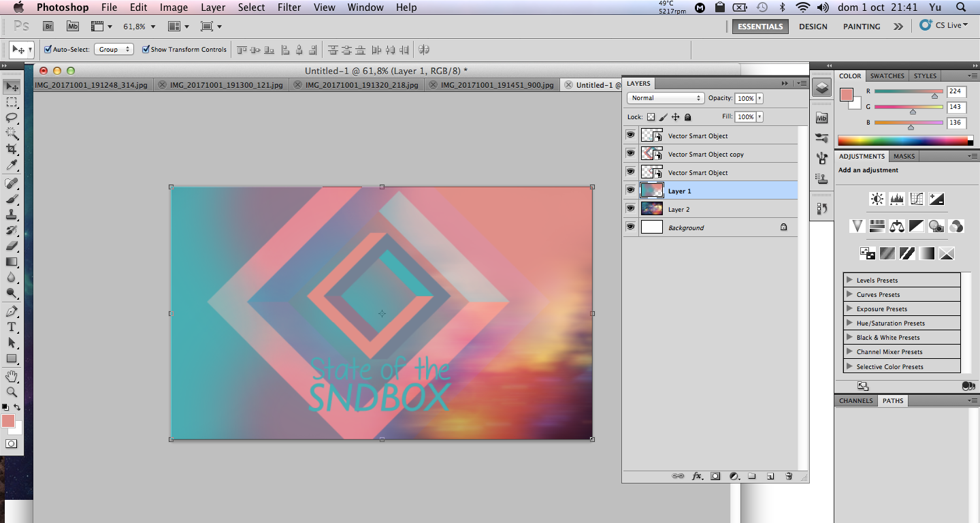Switch to the Channels tab
This screenshot has height=523, width=980.
(855, 400)
